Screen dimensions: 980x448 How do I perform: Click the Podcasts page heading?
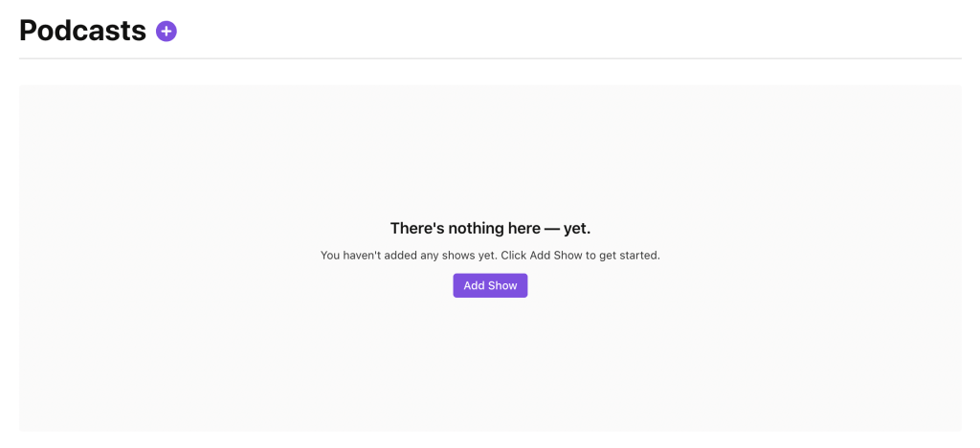(x=82, y=31)
